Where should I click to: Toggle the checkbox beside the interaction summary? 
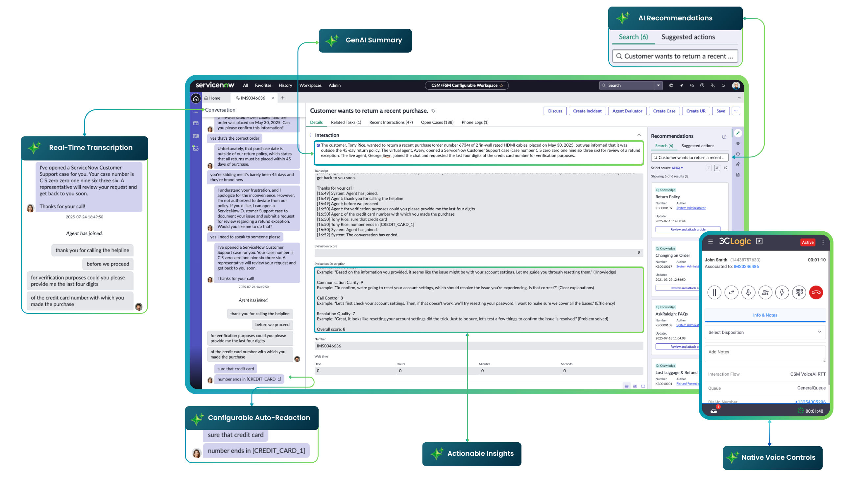[318, 146]
